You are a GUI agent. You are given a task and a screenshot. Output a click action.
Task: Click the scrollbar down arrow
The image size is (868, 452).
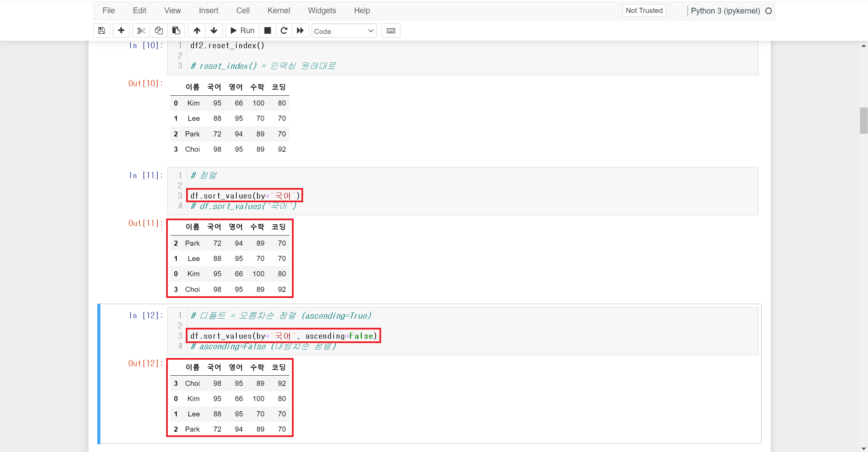pos(863,449)
